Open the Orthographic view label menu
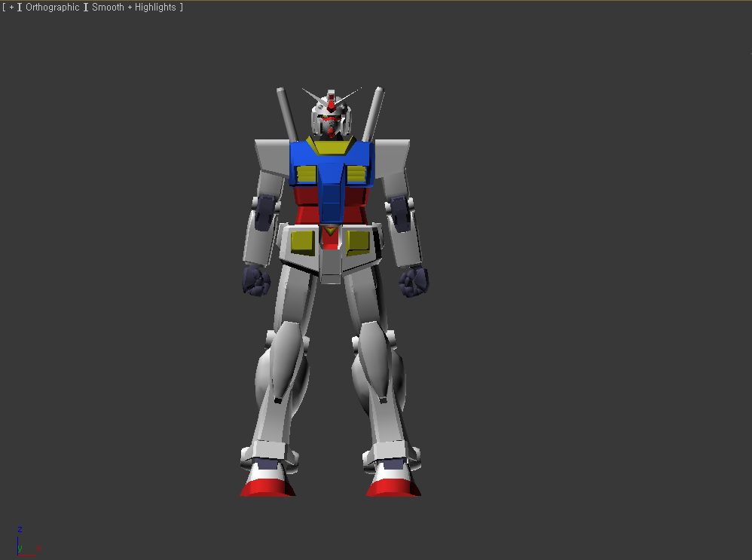Image resolution: width=752 pixels, height=560 pixels. (52, 8)
